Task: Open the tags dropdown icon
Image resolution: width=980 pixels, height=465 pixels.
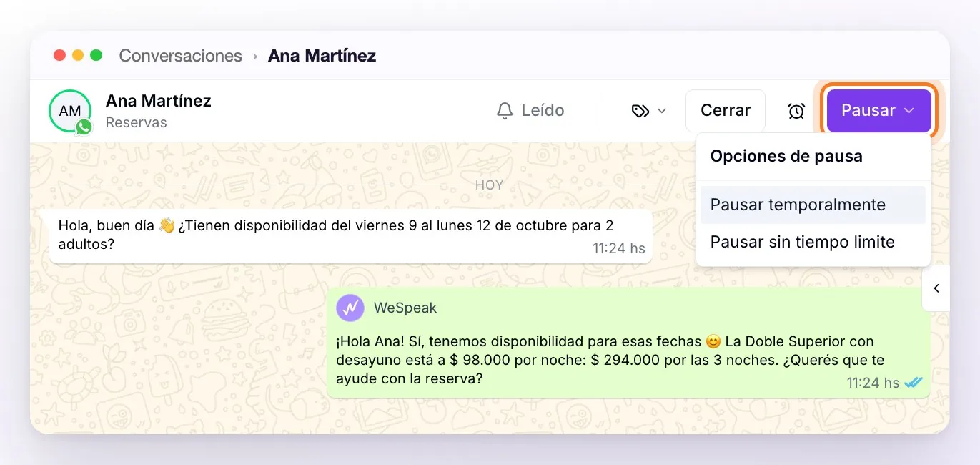Action: click(x=648, y=111)
